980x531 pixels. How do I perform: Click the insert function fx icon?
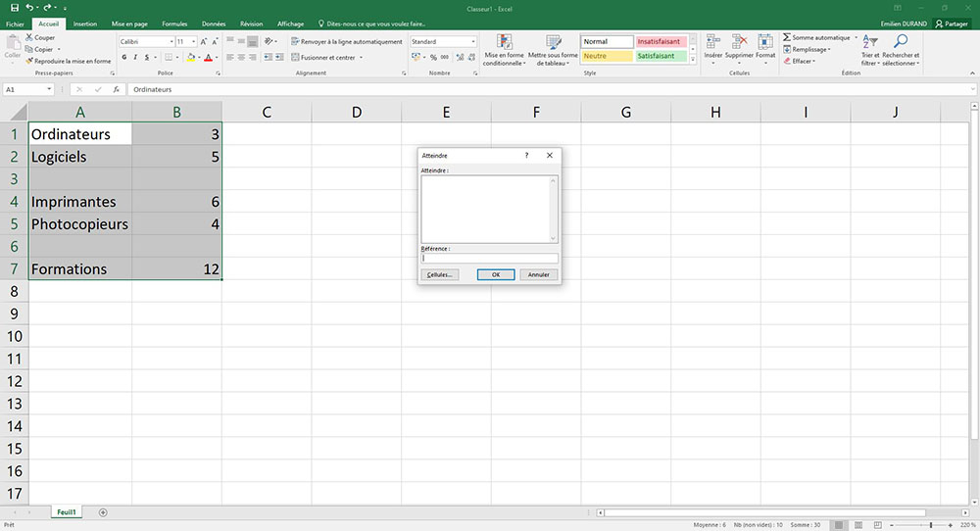point(116,89)
